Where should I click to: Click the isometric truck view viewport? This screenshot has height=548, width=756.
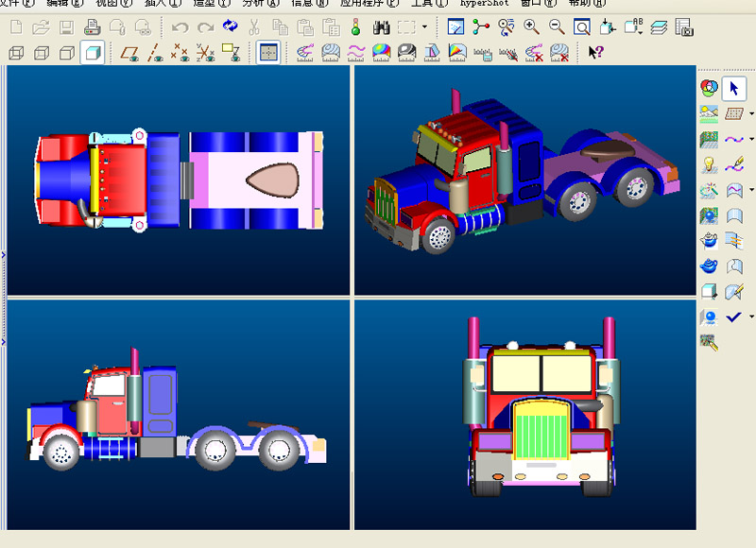(x=525, y=180)
